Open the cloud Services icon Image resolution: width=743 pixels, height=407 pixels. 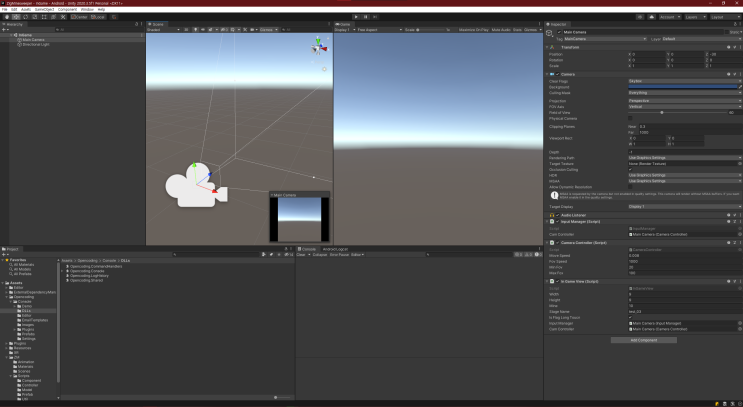(652, 17)
